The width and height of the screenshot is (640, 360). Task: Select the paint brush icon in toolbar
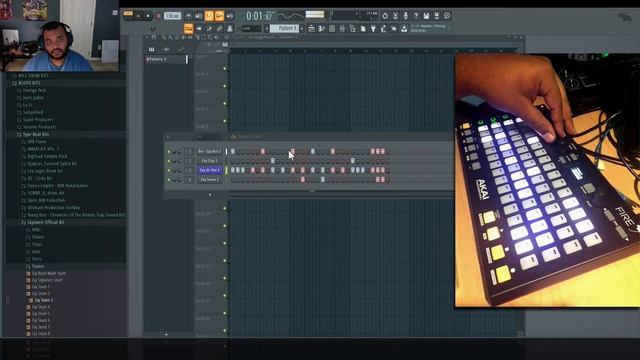[x=209, y=29]
